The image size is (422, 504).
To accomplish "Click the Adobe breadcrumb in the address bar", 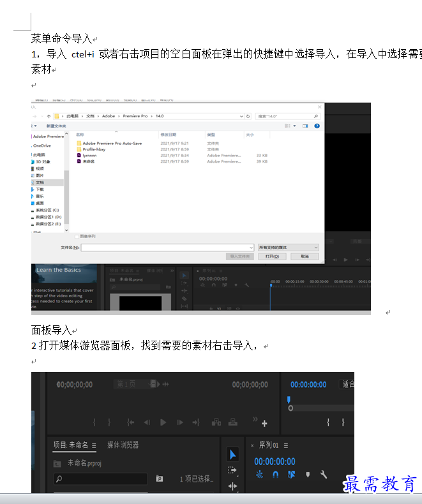I will pyautogui.click(x=109, y=116).
